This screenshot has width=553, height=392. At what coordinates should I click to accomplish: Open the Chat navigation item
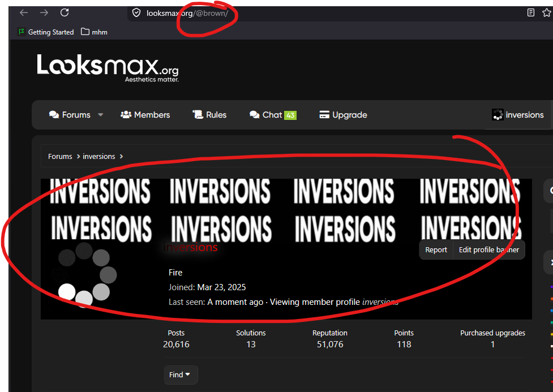(273, 115)
